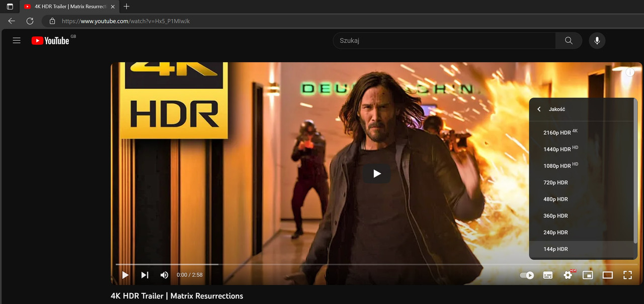The width and height of the screenshot is (644, 304).
Task: Pick 240p HDR quality
Action: [x=581, y=232]
